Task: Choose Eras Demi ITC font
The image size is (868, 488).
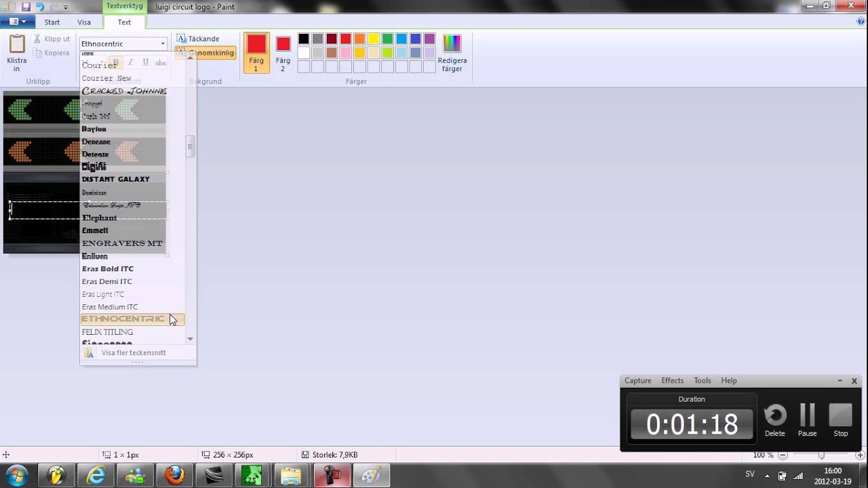Action: tap(107, 281)
